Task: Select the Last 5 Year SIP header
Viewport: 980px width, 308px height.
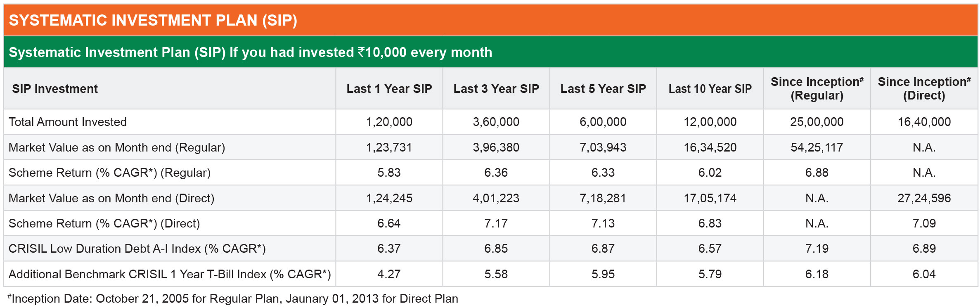Action: coord(603,89)
